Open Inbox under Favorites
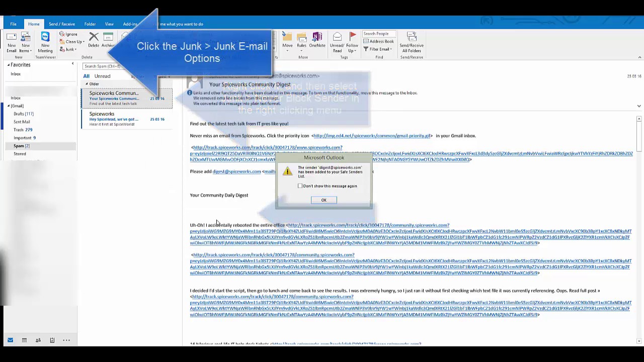Viewport: 644px width, 362px height. click(x=16, y=74)
